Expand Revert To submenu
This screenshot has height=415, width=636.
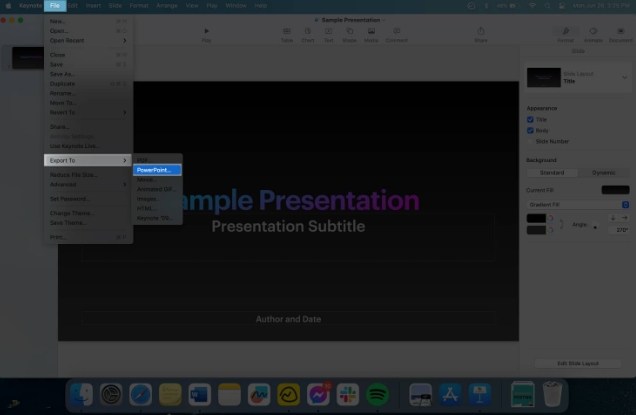(88, 112)
